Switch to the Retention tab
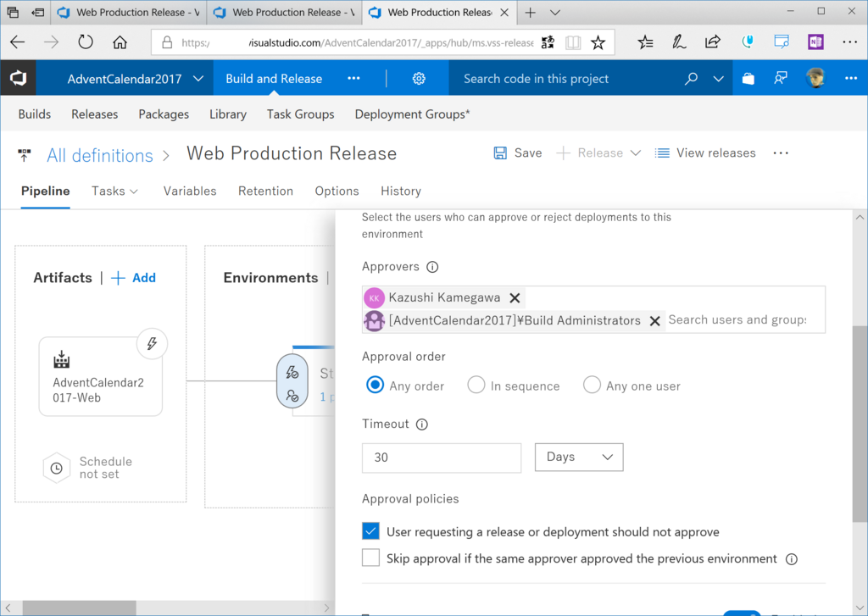This screenshot has height=616, width=868. [265, 191]
